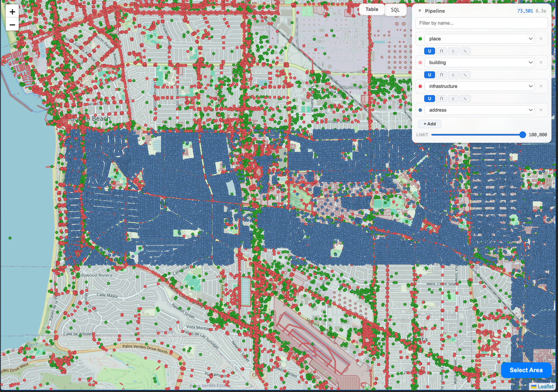
Task: Remove the address layer from pipeline
Action: [x=541, y=110]
